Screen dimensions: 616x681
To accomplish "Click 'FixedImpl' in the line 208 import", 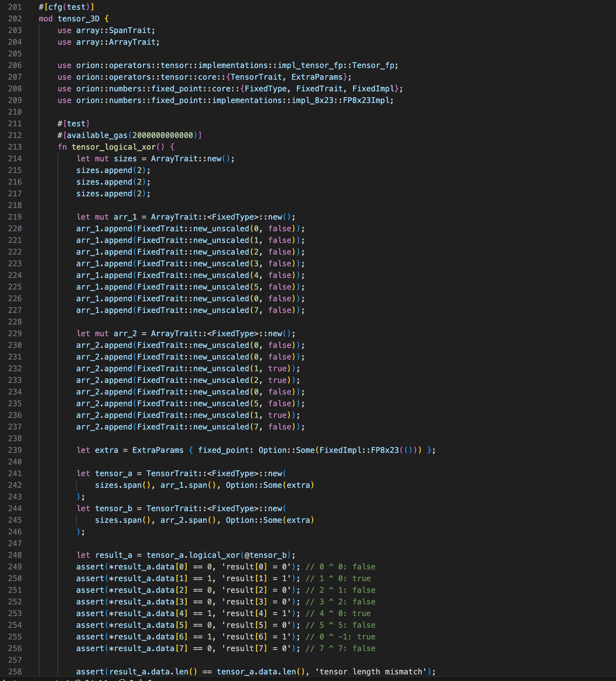I will [x=373, y=89].
